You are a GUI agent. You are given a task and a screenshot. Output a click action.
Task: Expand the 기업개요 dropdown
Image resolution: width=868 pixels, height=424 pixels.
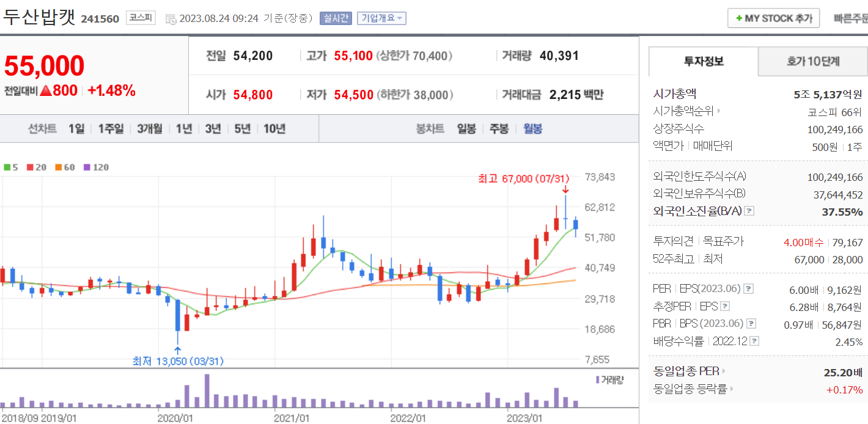(381, 18)
